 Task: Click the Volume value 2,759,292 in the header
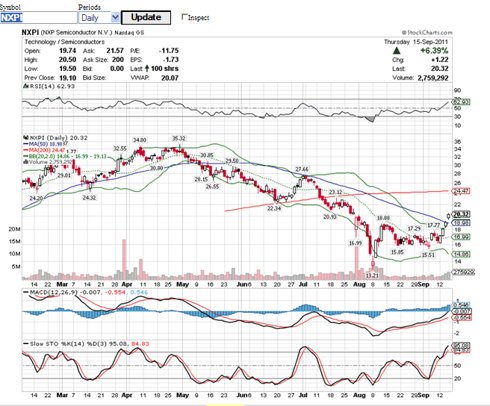click(433, 78)
